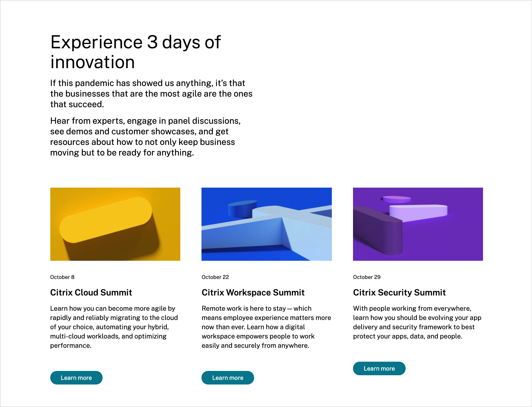Select the Citrix Security Summit heading
This screenshot has height=407, width=532.
399,293
